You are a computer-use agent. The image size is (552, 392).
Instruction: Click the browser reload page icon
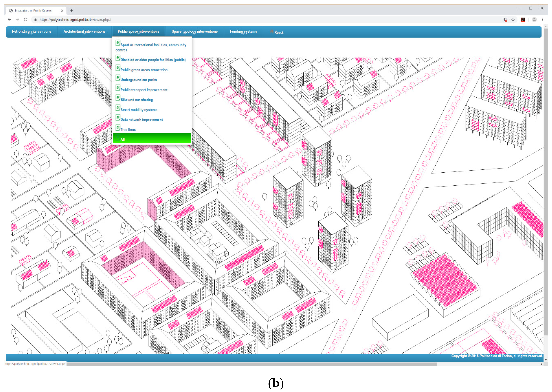pyautogui.click(x=26, y=20)
